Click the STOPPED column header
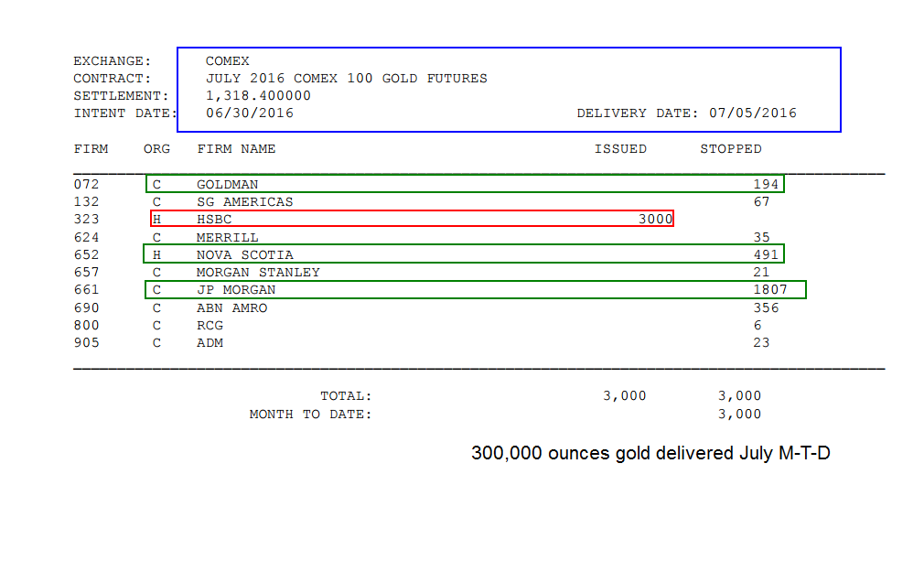 (x=730, y=149)
